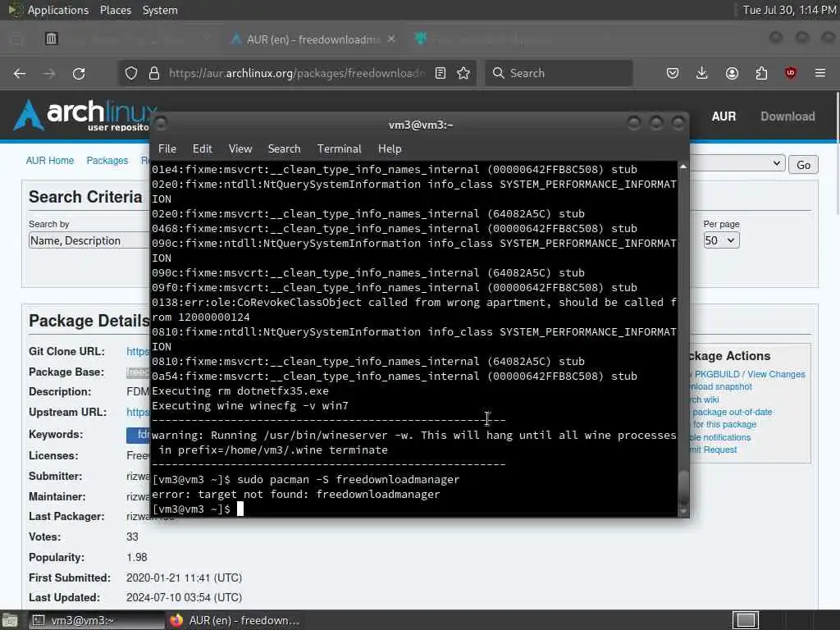
Task: Click show desktop icon in bottom panel
Action: point(10,620)
